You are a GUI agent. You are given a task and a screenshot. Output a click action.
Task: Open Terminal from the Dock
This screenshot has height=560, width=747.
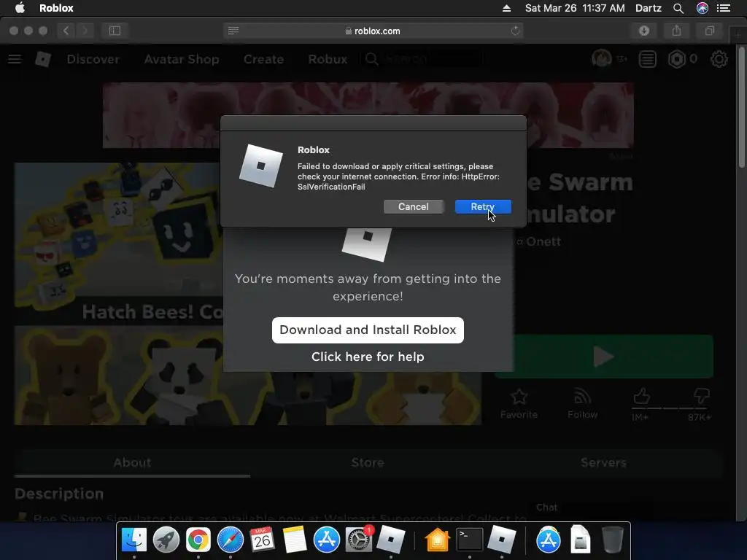click(x=470, y=540)
